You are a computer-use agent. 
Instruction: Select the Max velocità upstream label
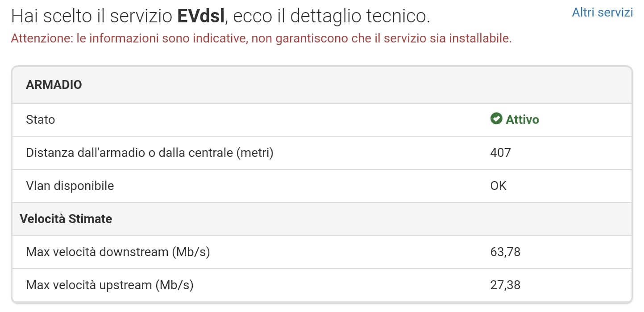[110, 285]
